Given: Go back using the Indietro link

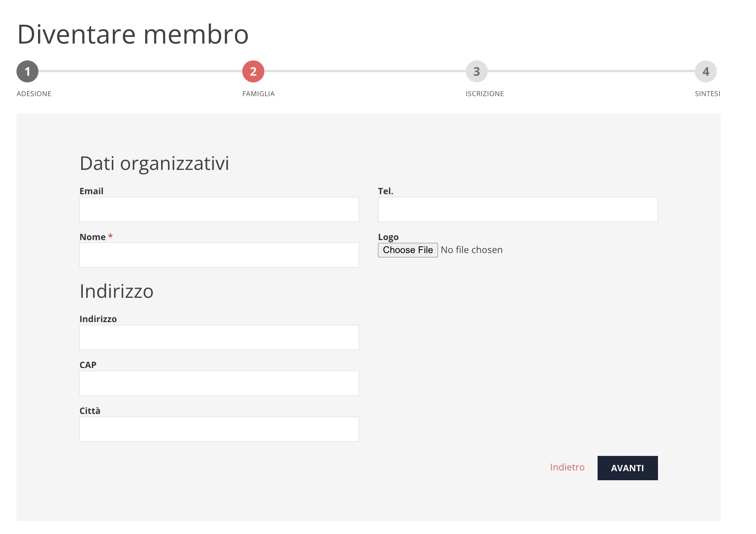Looking at the screenshot, I should coord(567,467).
